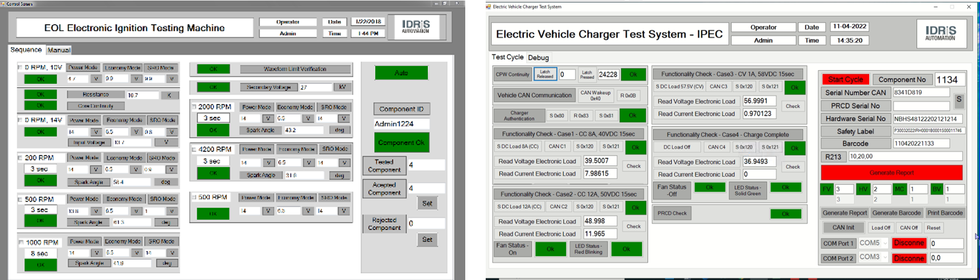Image resolution: width=980 pixels, height=280 pixels.
Task: Click SRO Mode in the 1000 RPM section
Action: click(x=161, y=241)
